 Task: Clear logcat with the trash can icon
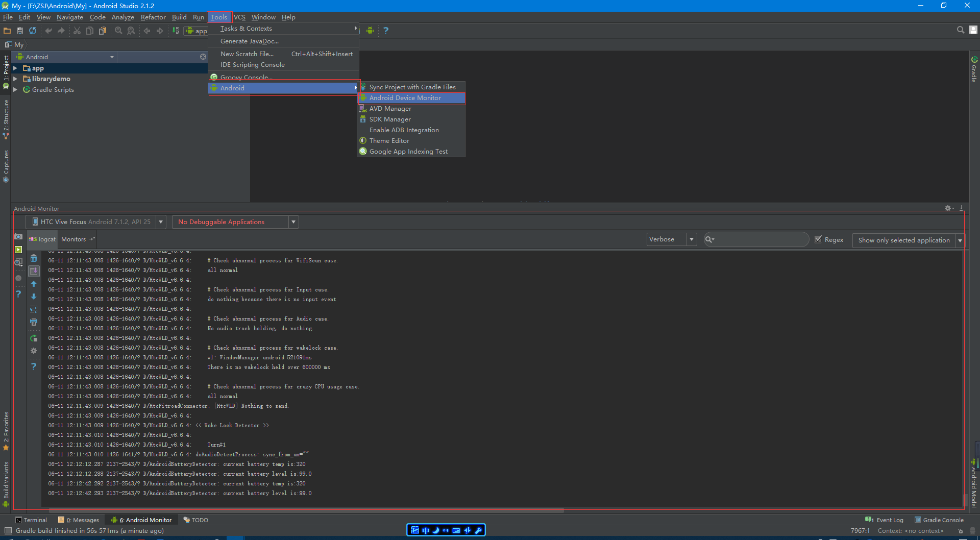pos(34,258)
